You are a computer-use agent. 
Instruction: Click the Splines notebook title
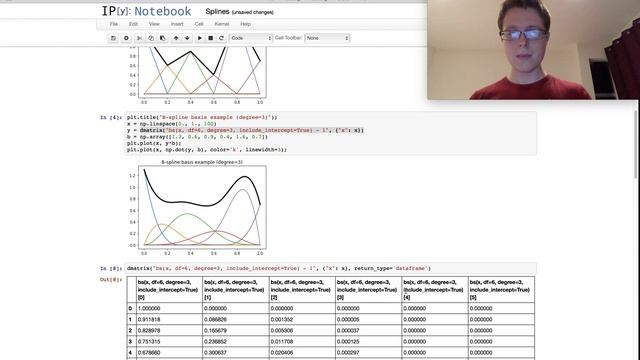217,11
